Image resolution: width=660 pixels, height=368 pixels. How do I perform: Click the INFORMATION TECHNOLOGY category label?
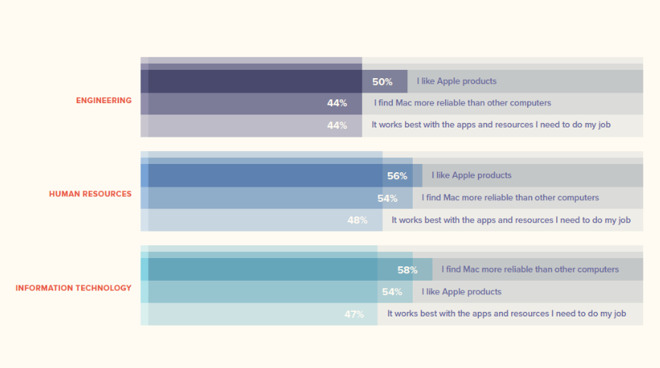tap(73, 288)
